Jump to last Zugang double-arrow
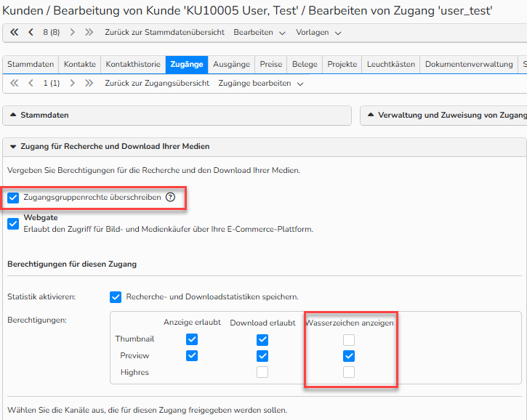 click(89, 83)
